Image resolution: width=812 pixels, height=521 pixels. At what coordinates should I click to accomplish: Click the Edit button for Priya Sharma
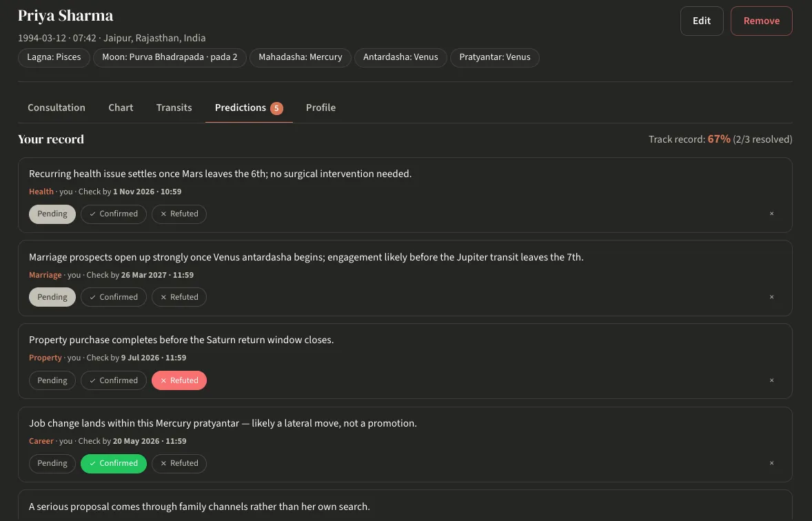tap(702, 21)
